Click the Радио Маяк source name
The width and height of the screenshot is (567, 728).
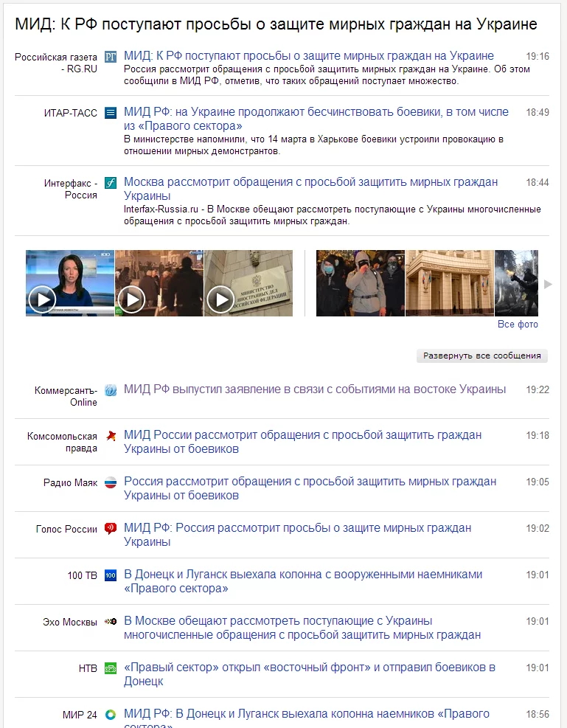point(71,483)
